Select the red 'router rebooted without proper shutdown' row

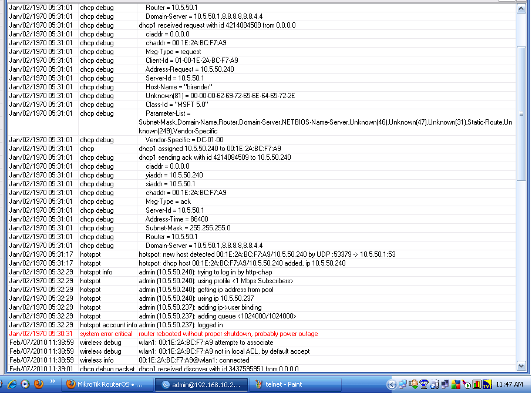pyautogui.click(x=261, y=334)
